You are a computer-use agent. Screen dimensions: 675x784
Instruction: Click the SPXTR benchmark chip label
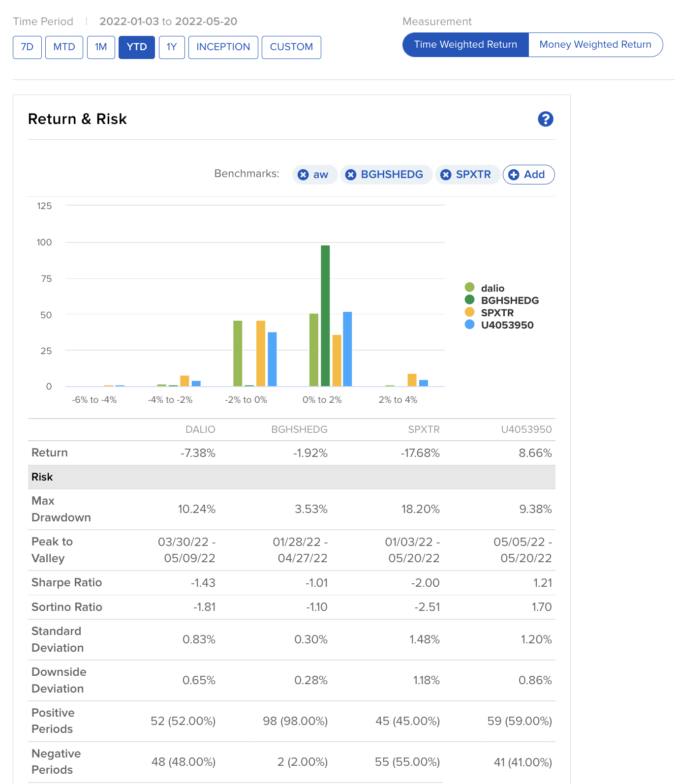[473, 175]
